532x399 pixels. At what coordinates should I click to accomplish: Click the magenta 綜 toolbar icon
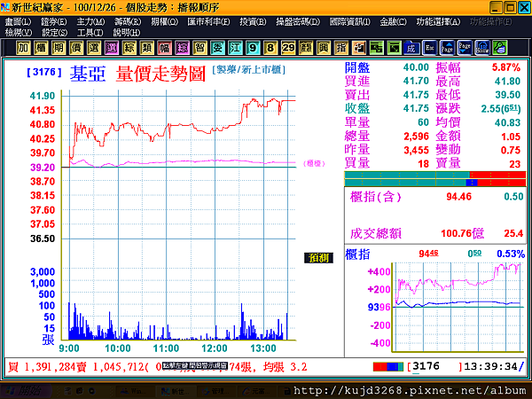click(182, 48)
